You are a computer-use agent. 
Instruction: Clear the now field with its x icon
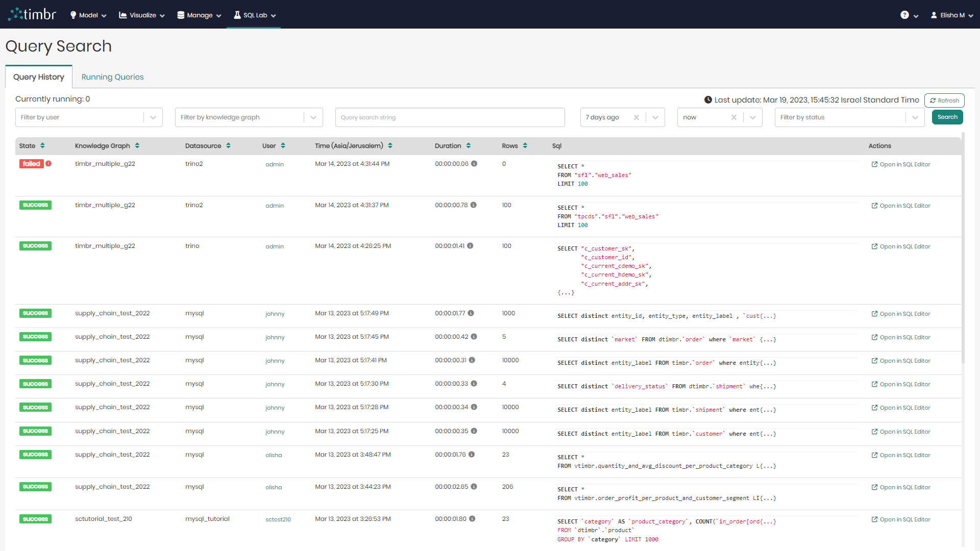(x=733, y=117)
